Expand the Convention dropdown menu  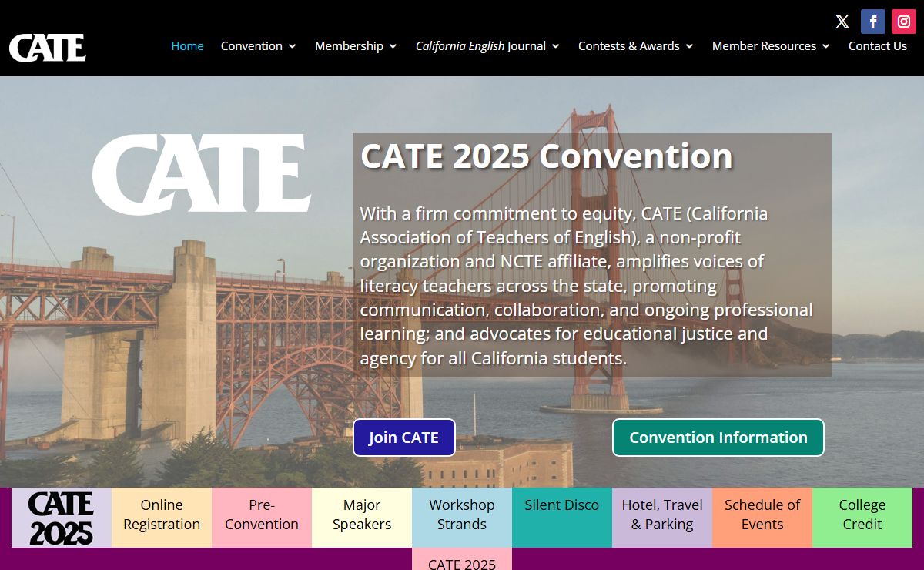[x=259, y=46]
